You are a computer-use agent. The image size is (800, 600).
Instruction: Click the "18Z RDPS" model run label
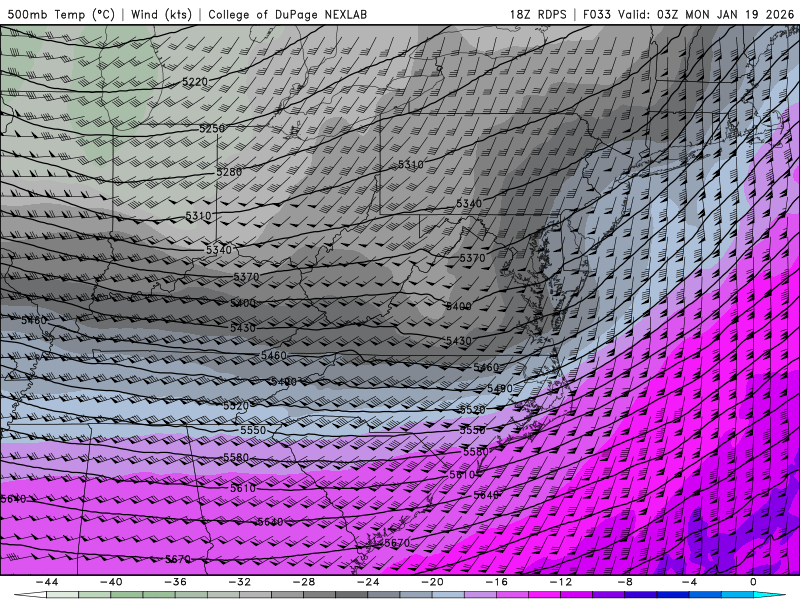point(538,14)
